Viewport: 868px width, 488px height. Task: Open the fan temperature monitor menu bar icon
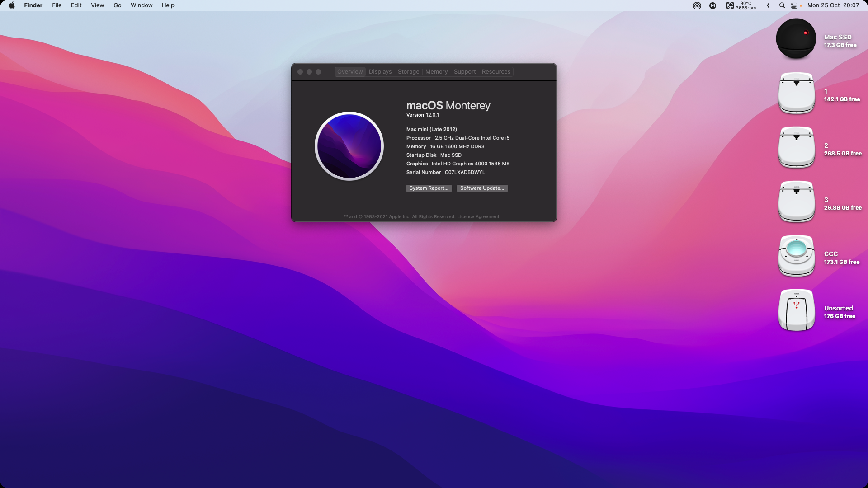pos(741,5)
